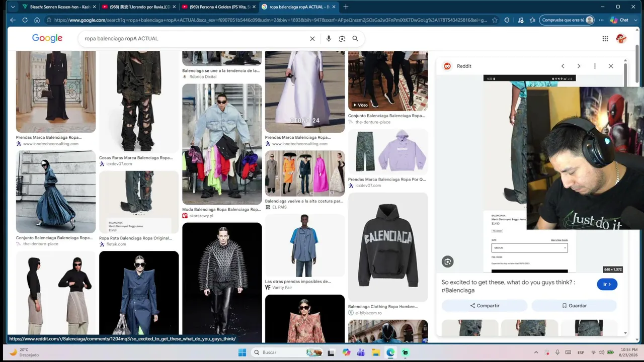Search by image with Google Lens icon
Viewport: 644px width, 362px height.
pos(342,39)
